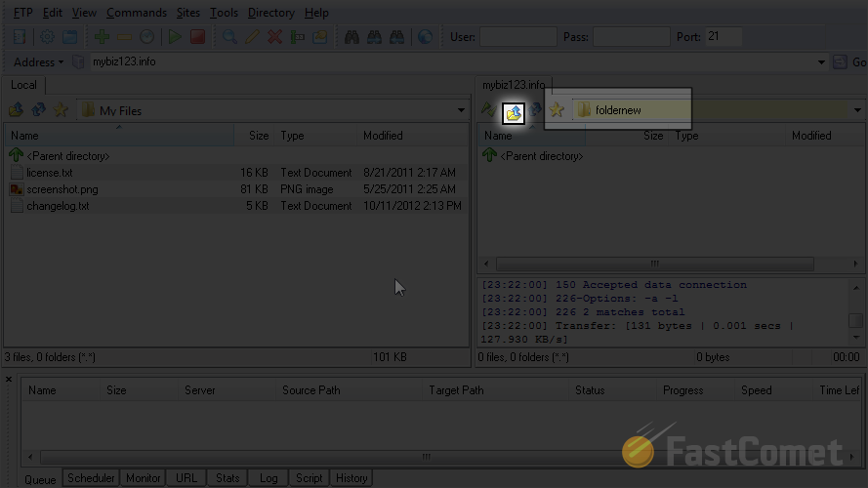Click the clock schedule toolbar icon
This screenshot has height=488, width=868.
click(x=146, y=37)
